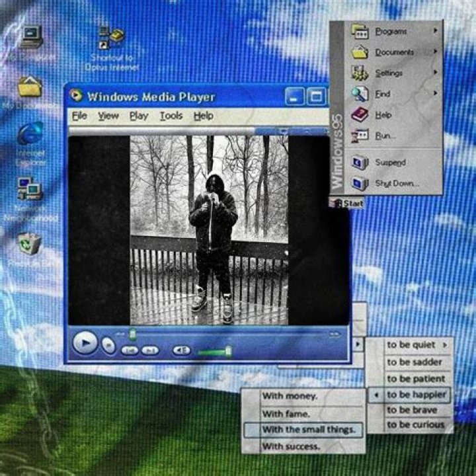Click the Shut Down icon in Start menu
This screenshot has height=476, width=476.
[x=360, y=183]
